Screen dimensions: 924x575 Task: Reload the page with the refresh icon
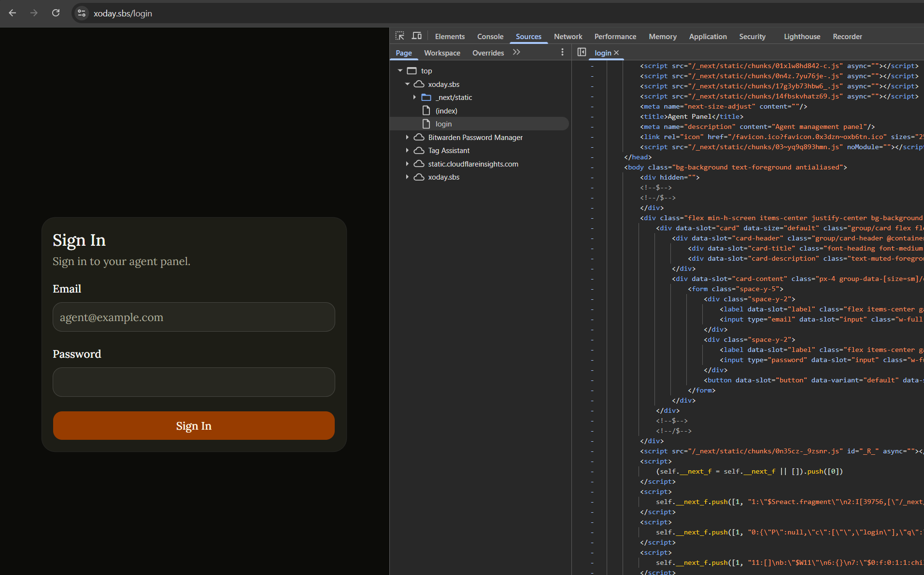(56, 13)
